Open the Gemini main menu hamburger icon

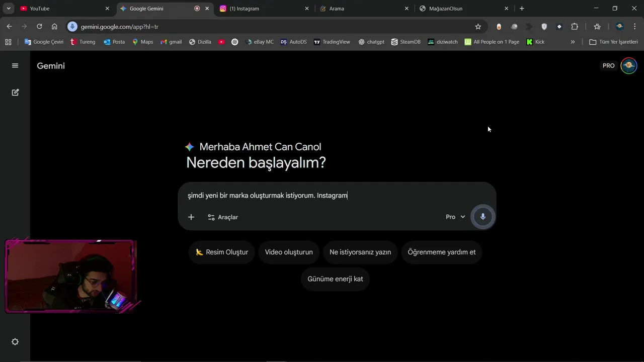[x=15, y=65]
